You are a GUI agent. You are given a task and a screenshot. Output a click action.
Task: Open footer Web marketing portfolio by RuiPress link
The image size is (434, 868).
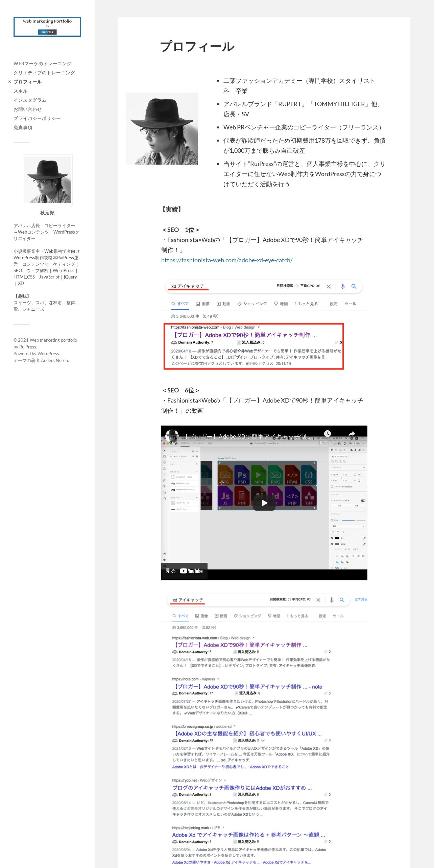point(45,343)
